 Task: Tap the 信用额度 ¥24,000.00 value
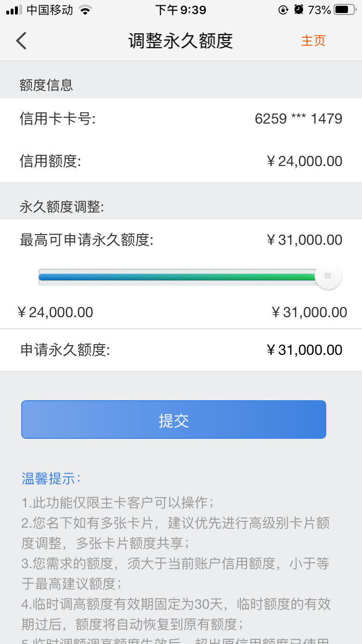tap(304, 161)
